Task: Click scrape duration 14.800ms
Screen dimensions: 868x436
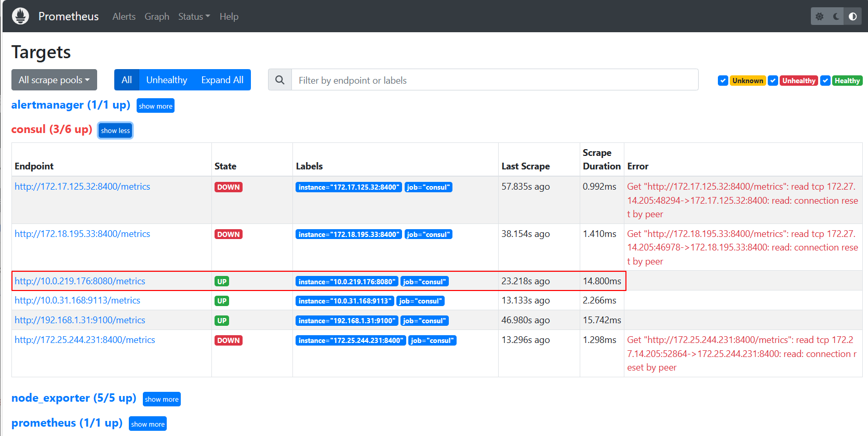Action: [x=602, y=281]
